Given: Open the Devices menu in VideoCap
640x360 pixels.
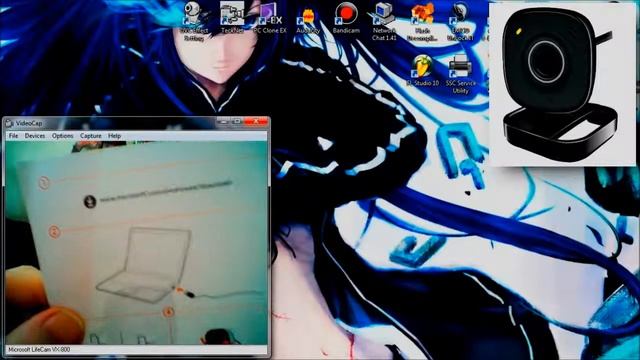Looking at the screenshot, I should 35,136.
